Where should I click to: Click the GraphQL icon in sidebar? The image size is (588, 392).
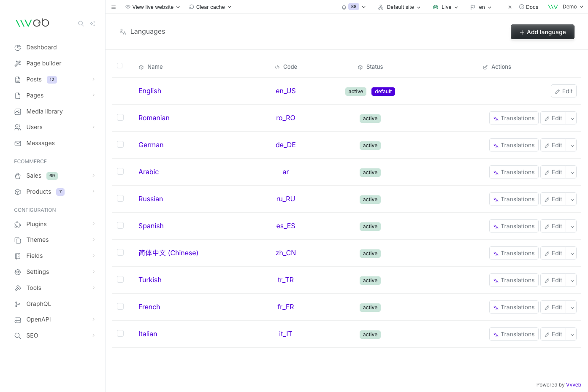click(x=18, y=304)
